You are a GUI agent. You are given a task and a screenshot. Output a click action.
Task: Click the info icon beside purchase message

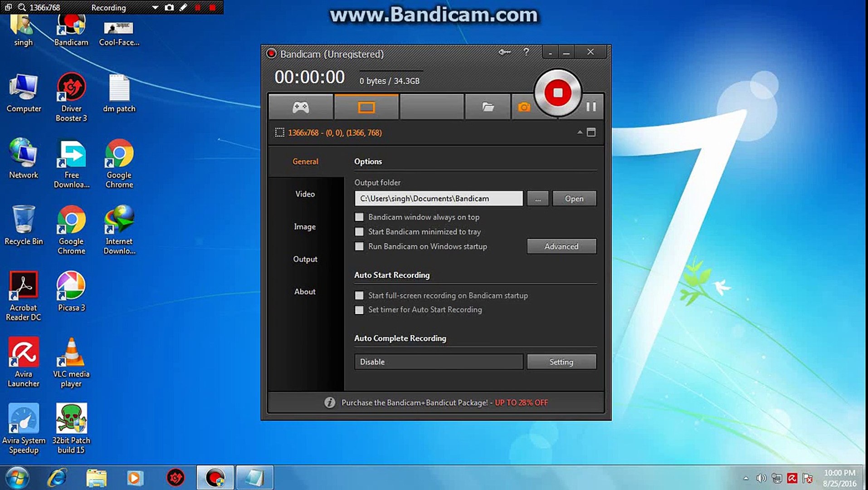pyautogui.click(x=330, y=402)
